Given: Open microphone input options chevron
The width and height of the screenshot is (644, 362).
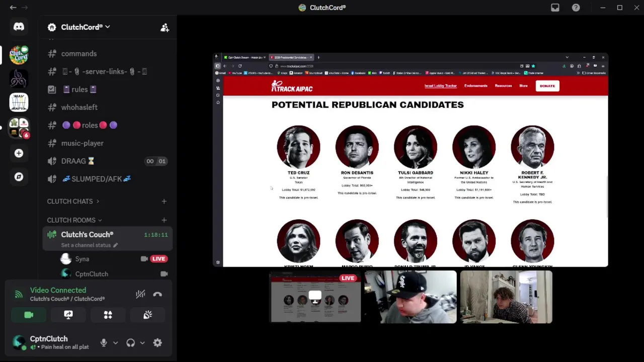Looking at the screenshot, I should [115, 343].
